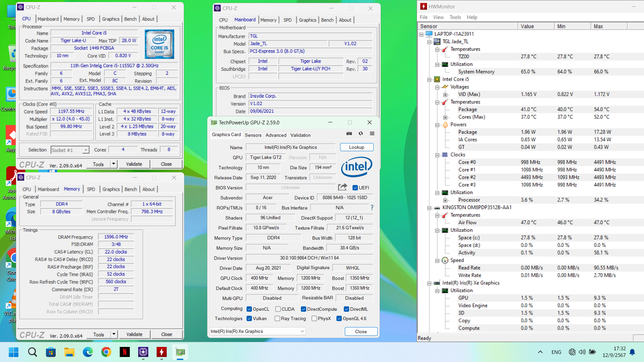This screenshot has width=644, height=362.
Task: Open Netflix from the taskbar
Action: tap(125, 352)
